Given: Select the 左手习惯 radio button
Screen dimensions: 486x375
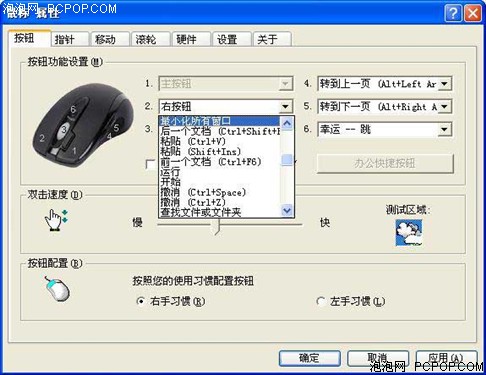Looking at the screenshot, I should [x=321, y=301].
